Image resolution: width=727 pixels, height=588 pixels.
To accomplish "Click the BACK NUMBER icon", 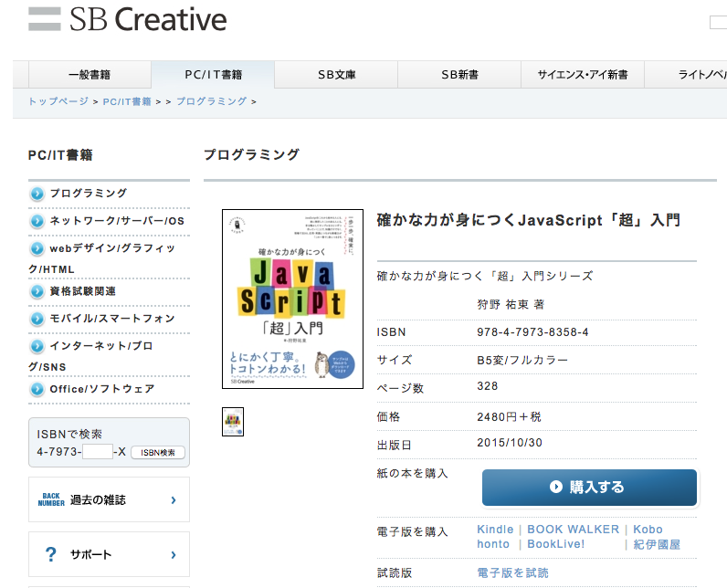I will [51, 499].
